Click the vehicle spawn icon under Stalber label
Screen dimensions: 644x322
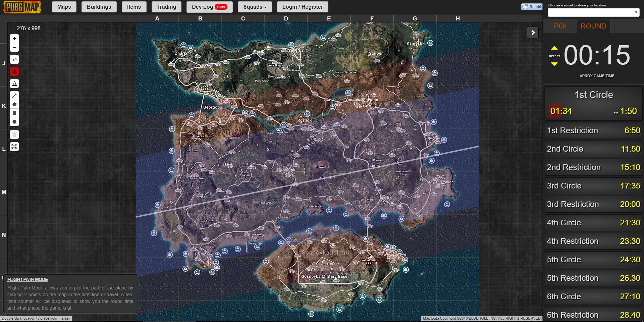pos(377,61)
